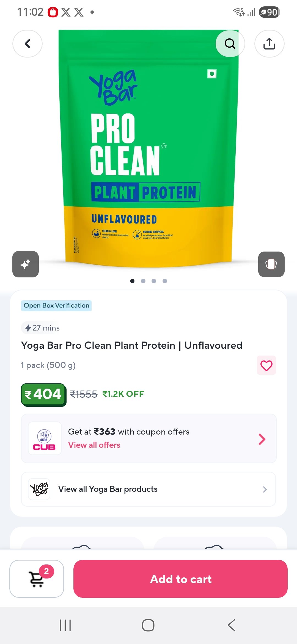Select the second image carousel dot

point(143,281)
